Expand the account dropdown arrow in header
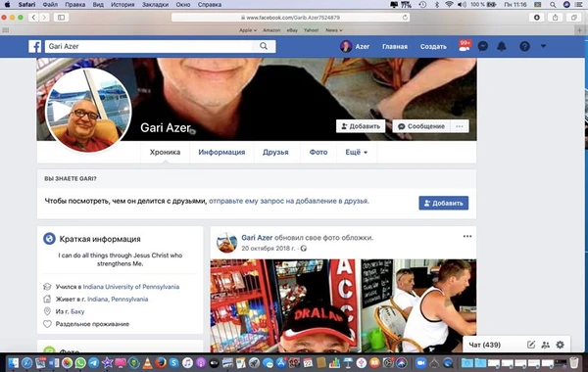Screen dimensions: 588x372 (x=543, y=46)
